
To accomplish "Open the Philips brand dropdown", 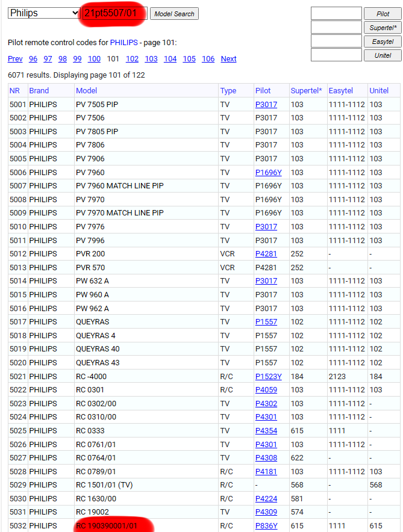I will pyautogui.click(x=43, y=13).
